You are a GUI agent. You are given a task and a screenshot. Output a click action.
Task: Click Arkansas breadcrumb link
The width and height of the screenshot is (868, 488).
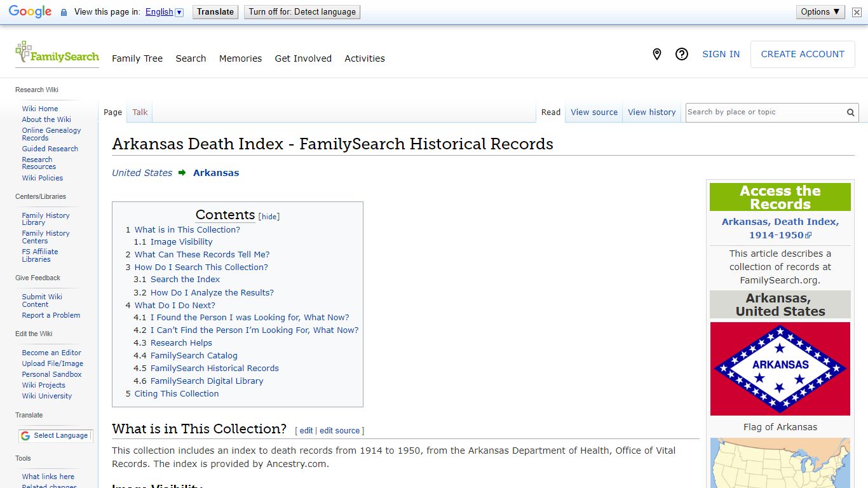tap(216, 173)
